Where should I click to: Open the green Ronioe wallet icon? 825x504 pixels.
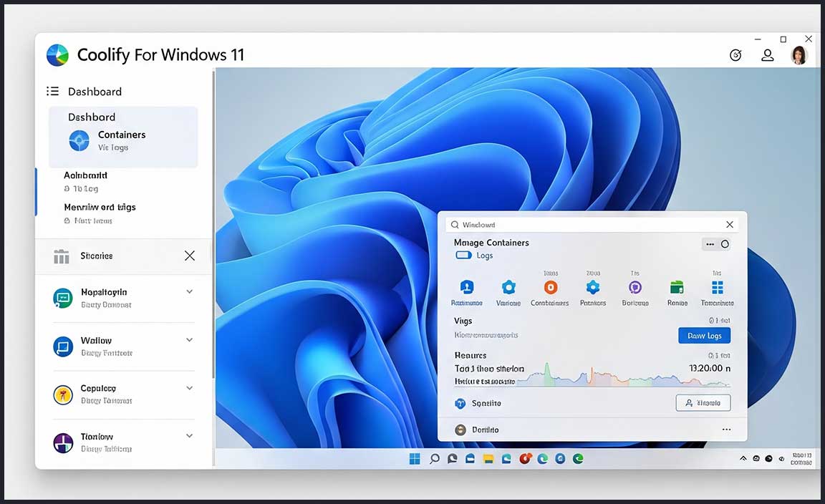(x=677, y=287)
